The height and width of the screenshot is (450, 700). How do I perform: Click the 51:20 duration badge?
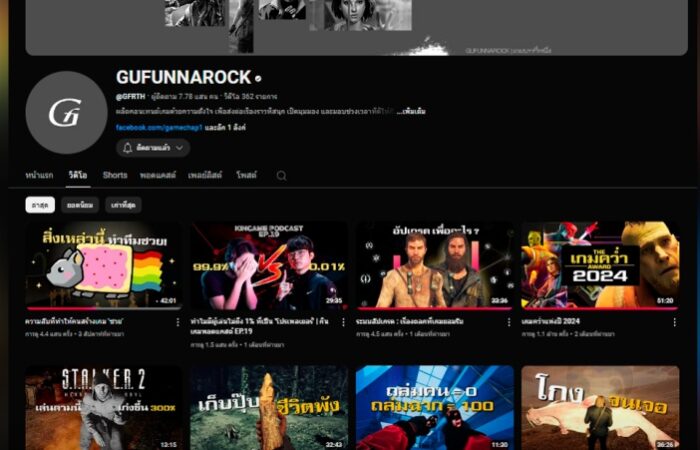coord(665,301)
